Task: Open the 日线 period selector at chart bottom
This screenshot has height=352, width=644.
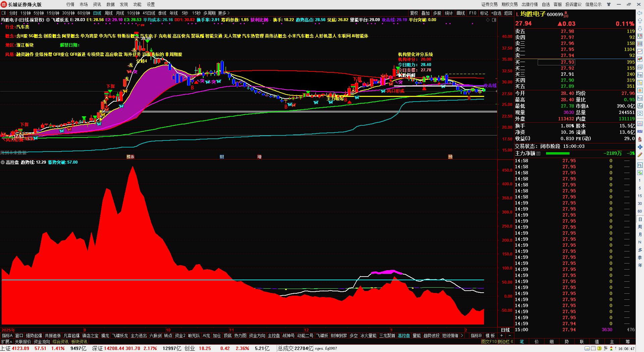Action: (505, 330)
